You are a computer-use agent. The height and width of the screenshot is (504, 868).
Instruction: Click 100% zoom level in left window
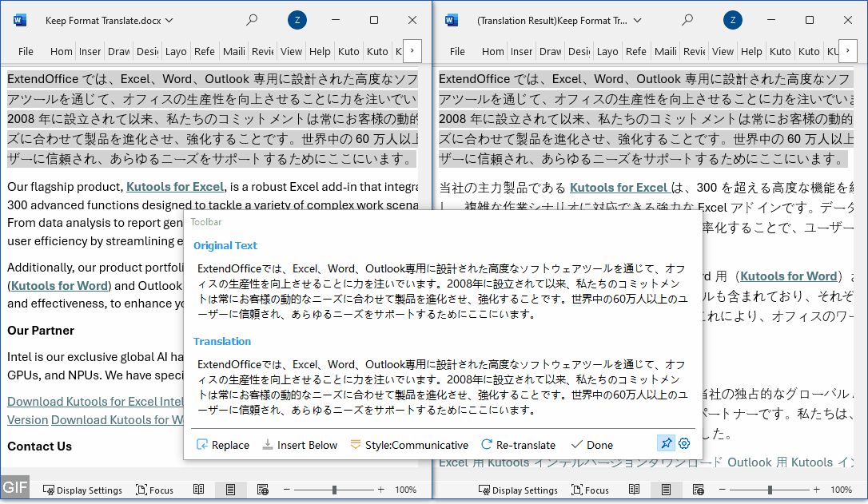(406, 490)
